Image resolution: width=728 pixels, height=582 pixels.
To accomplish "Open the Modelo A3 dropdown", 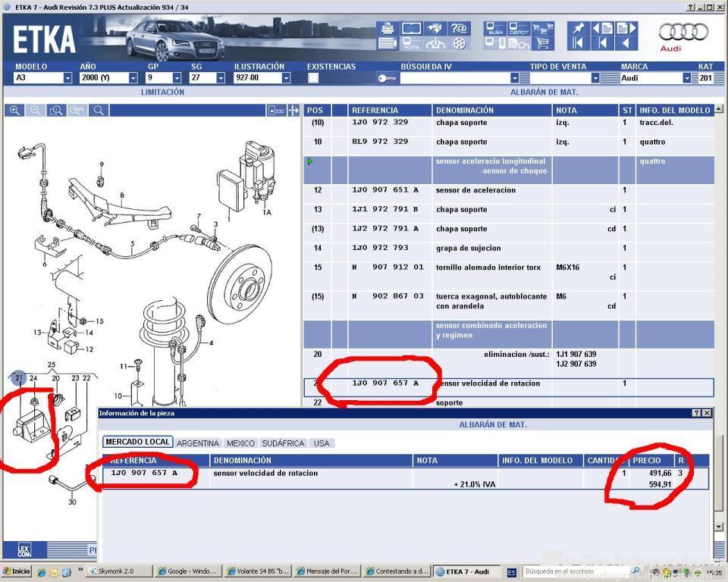I will (67, 78).
